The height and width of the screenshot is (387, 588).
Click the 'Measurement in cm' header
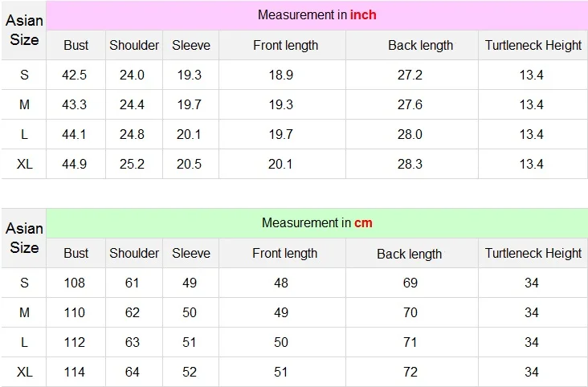316,222
